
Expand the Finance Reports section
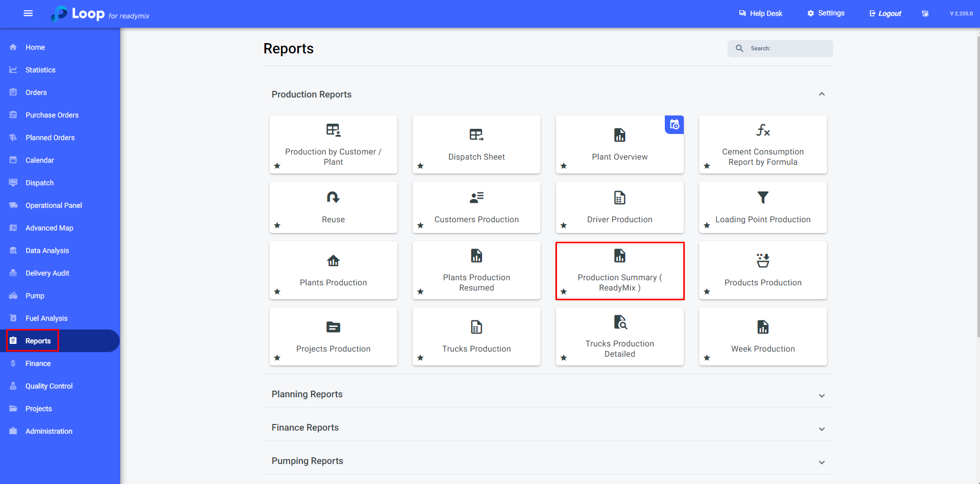coord(821,429)
